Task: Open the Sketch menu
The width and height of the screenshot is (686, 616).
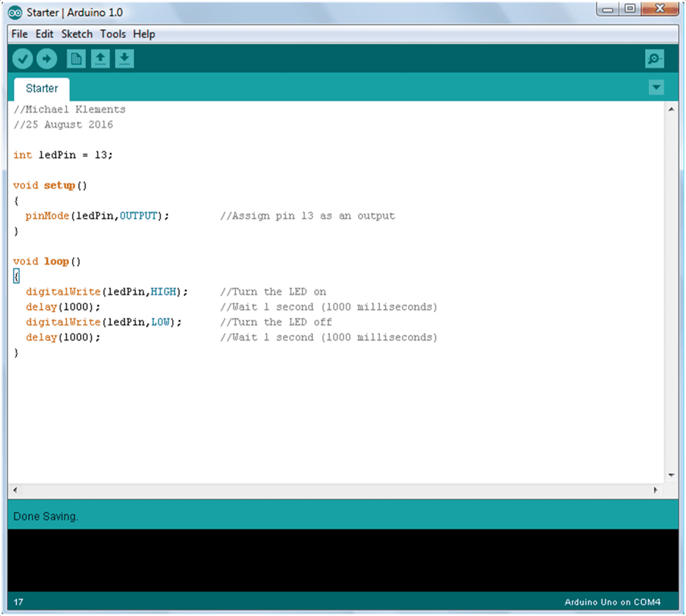Action: [x=77, y=34]
